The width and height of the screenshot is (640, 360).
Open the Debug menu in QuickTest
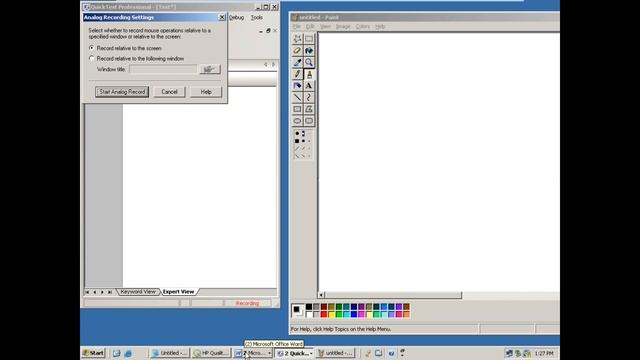click(236, 18)
